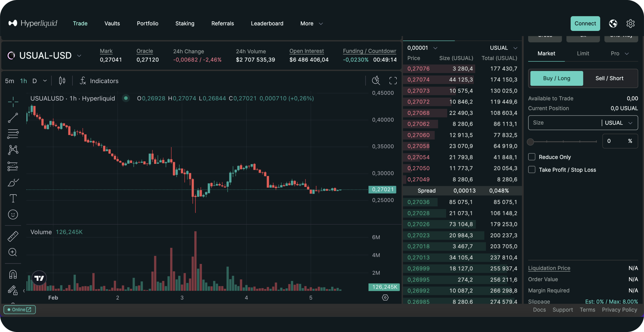Click the TradingView logo badge
The image size is (644, 332).
tap(39, 278)
